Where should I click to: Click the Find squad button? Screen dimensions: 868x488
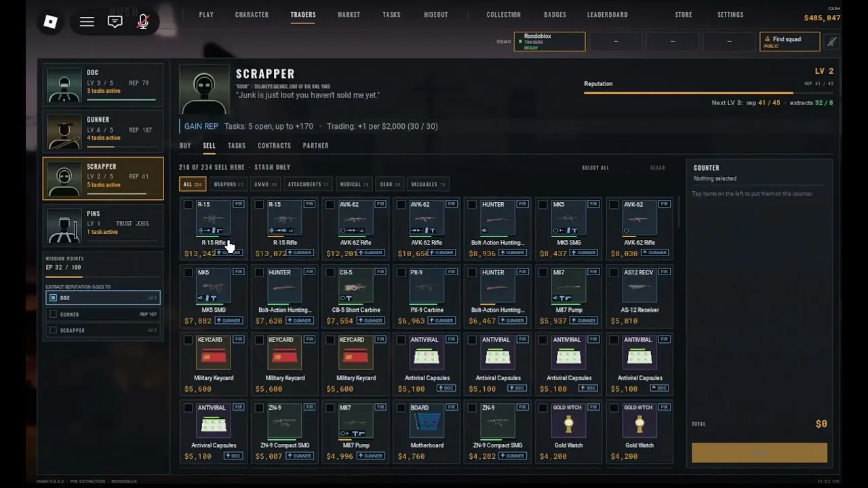point(789,41)
